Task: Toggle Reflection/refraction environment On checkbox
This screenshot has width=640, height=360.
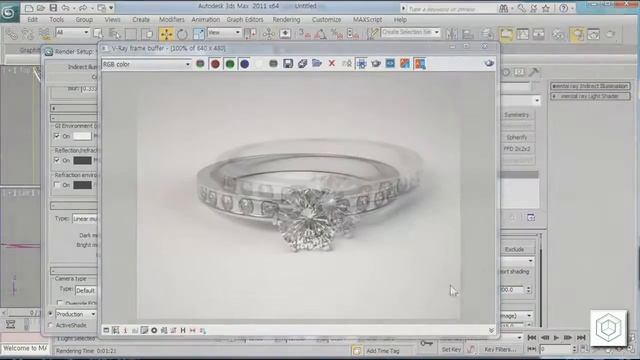Action: [x=57, y=160]
